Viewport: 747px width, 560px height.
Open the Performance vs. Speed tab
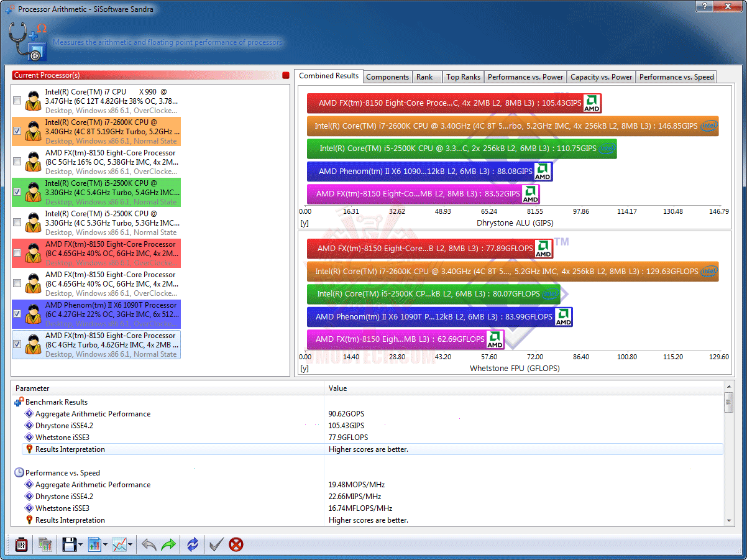[677, 77]
